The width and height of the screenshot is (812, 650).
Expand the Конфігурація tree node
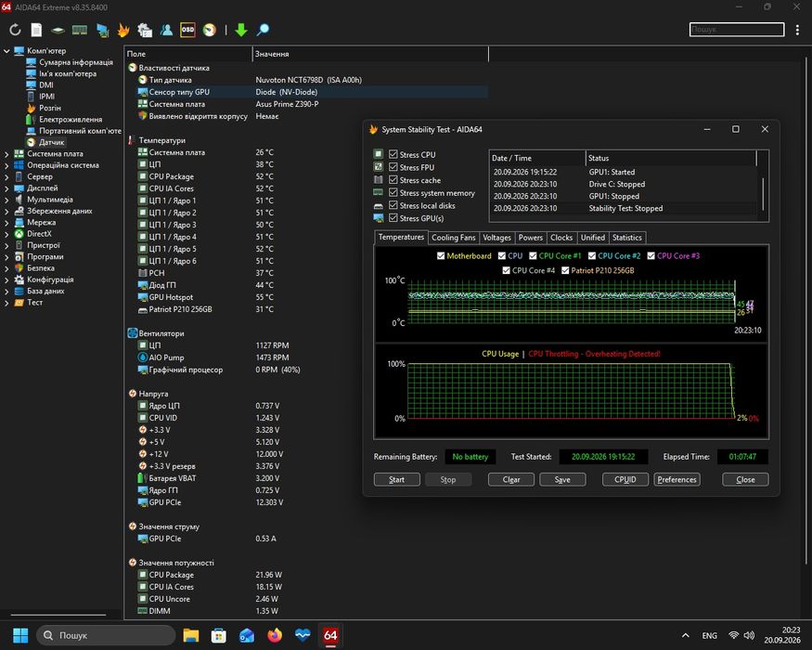point(6,279)
